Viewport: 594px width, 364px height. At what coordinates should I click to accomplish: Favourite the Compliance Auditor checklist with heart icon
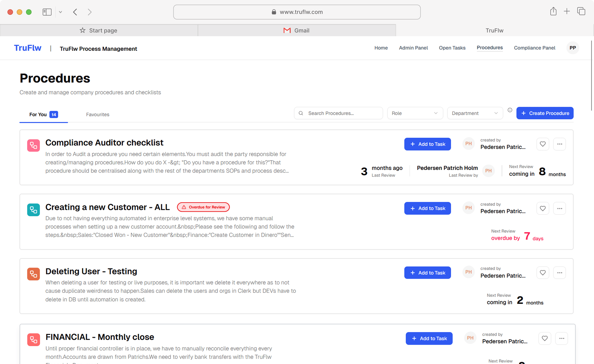[x=542, y=144]
